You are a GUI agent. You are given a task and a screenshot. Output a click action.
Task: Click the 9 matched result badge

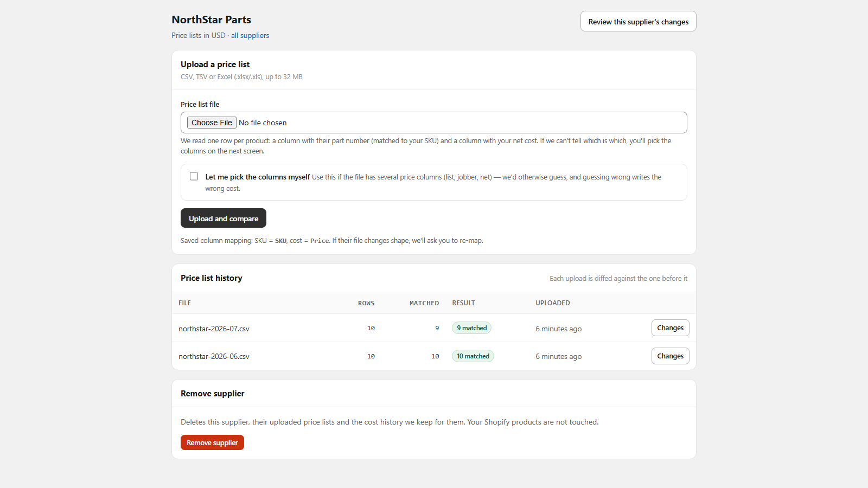(x=471, y=328)
